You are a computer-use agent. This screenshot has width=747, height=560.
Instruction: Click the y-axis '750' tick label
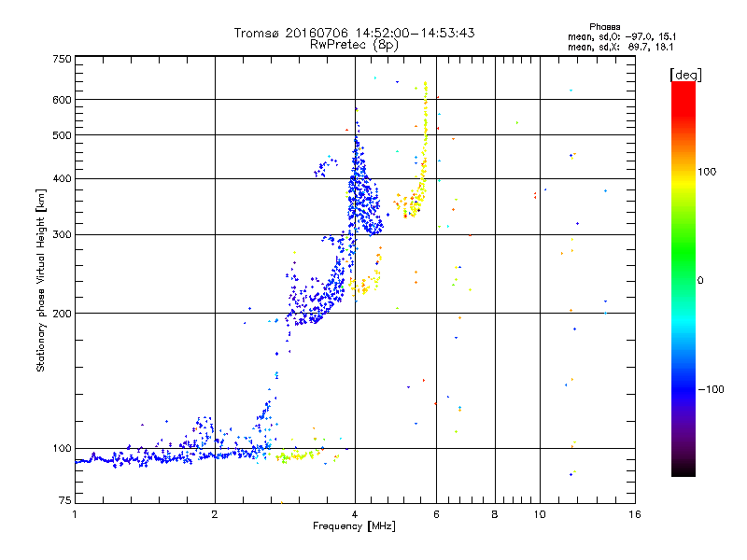pyautogui.click(x=62, y=59)
